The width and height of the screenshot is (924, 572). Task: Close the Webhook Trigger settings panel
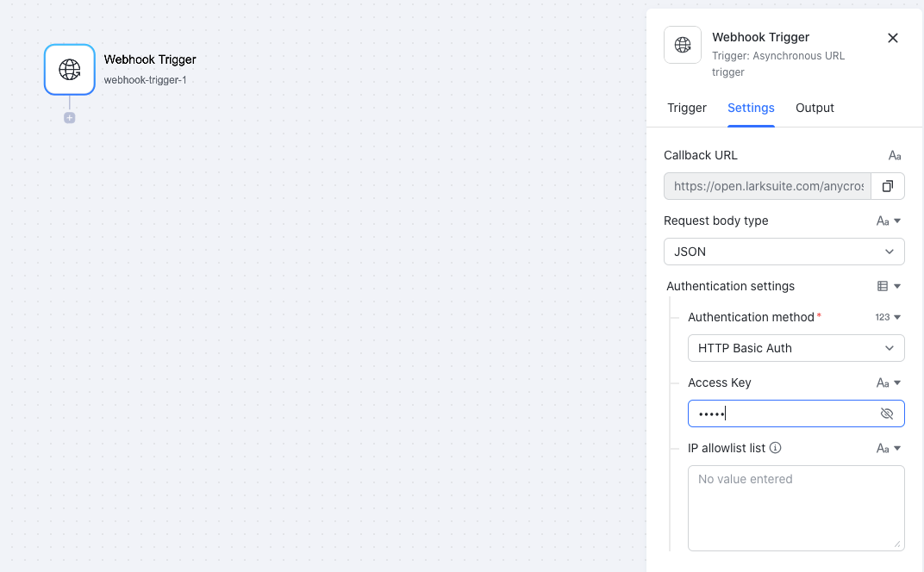click(892, 38)
